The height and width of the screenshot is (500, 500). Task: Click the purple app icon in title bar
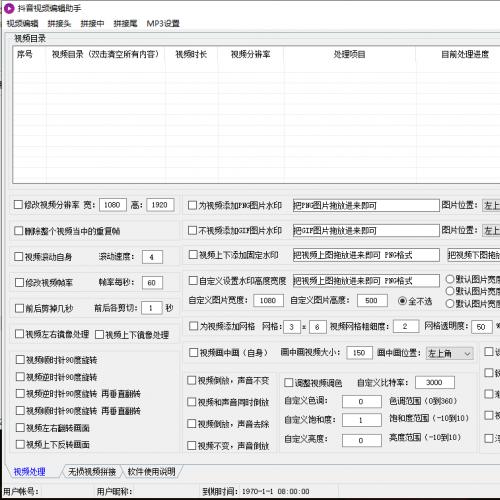(x=8, y=8)
